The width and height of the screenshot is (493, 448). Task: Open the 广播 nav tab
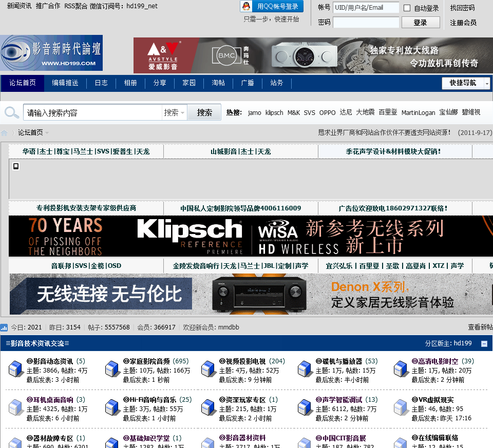point(248,83)
